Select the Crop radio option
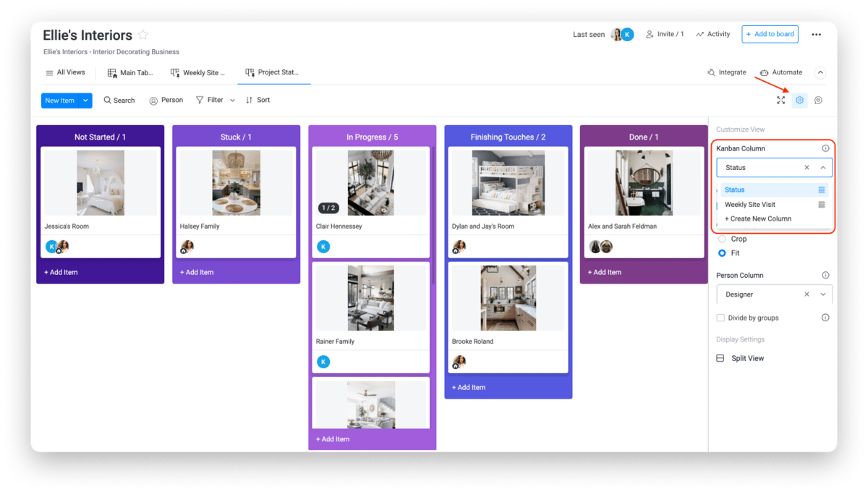The image size is (868, 492). [722, 239]
